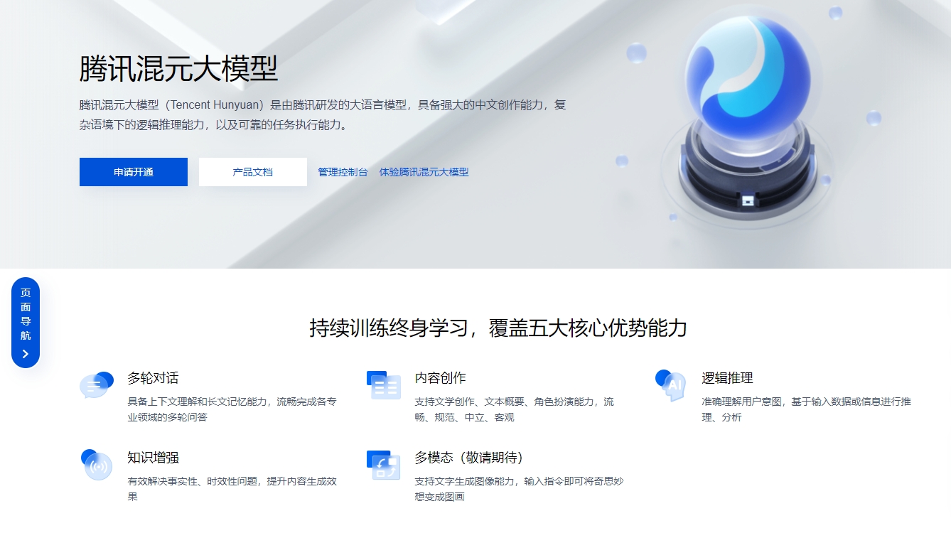Click the arrow in 页面导航 tab
The height and width of the screenshot is (560, 951).
(x=26, y=354)
